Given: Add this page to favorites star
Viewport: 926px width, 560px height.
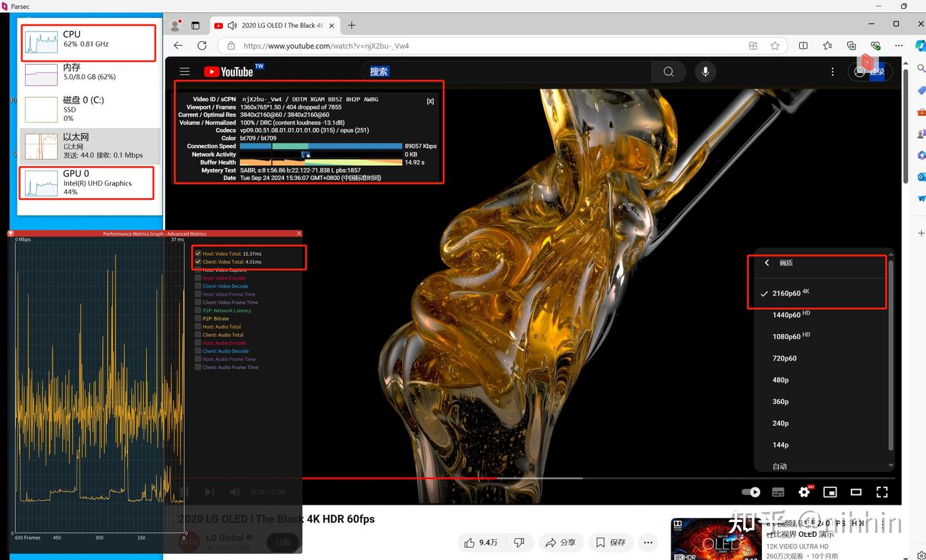Looking at the screenshot, I should tap(775, 46).
